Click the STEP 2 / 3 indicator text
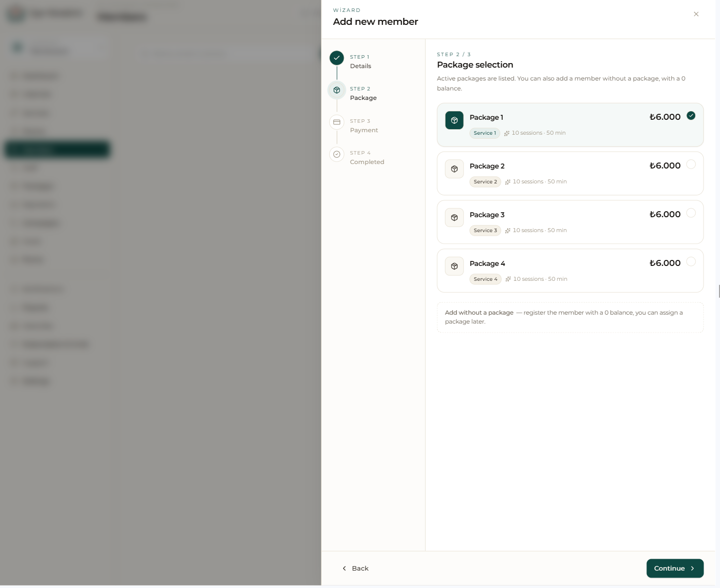 (454, 54)
